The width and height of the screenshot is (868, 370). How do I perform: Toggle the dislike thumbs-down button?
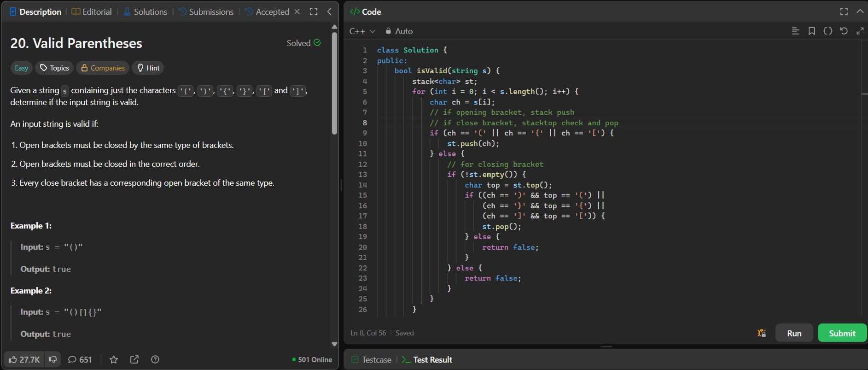tap(53, 359)
